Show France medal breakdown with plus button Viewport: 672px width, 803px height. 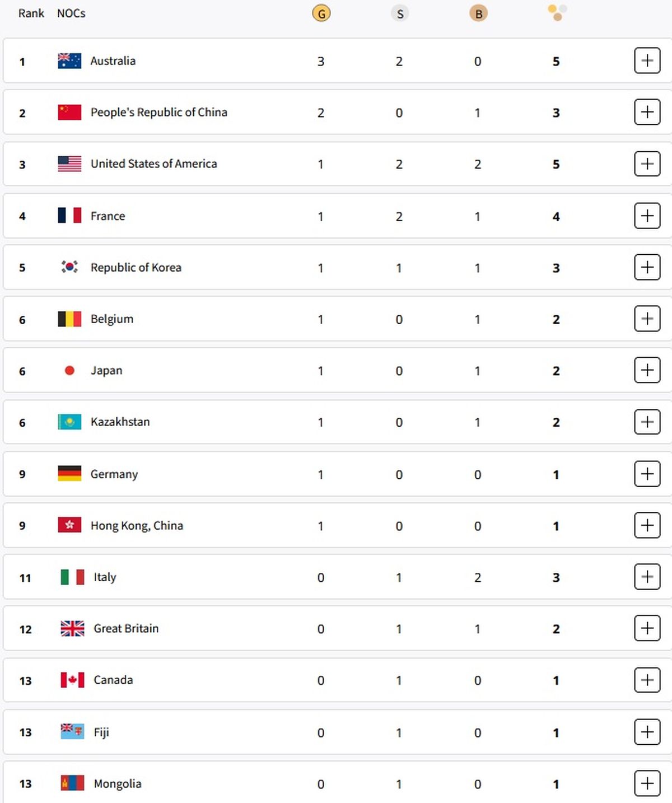pos(647,216)
